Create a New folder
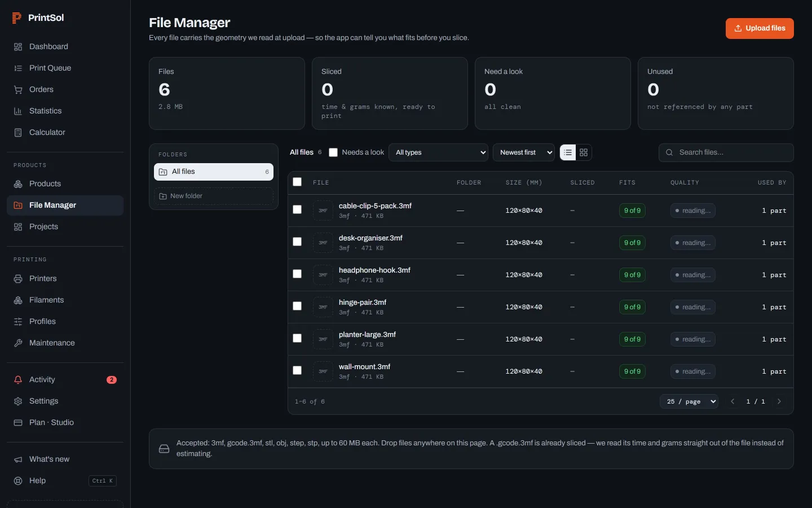The image size is (812, 508). pyautogui.click(x=214, y=196)
